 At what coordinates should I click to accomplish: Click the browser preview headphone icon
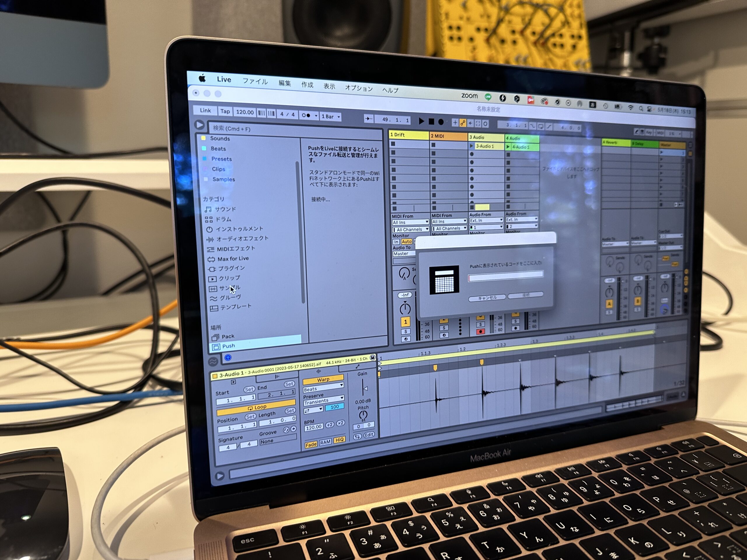(228, 358)
